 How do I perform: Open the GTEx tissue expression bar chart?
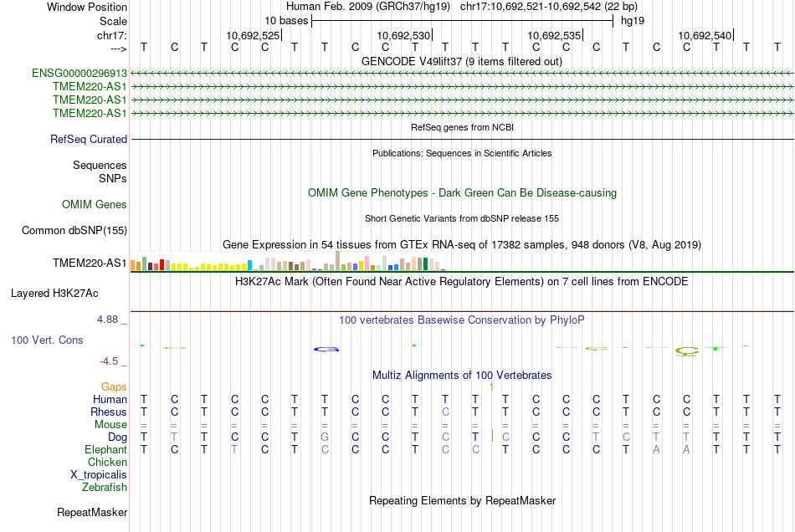(288, 261)
